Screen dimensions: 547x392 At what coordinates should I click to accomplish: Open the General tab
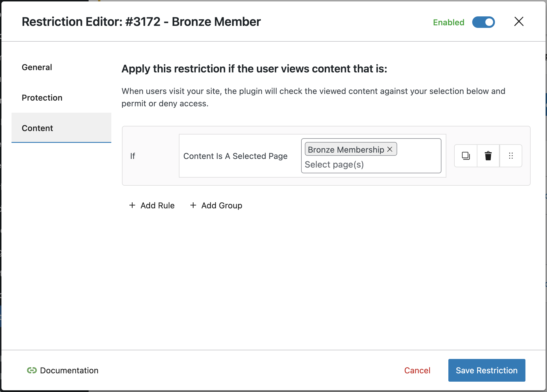point(37,67)
